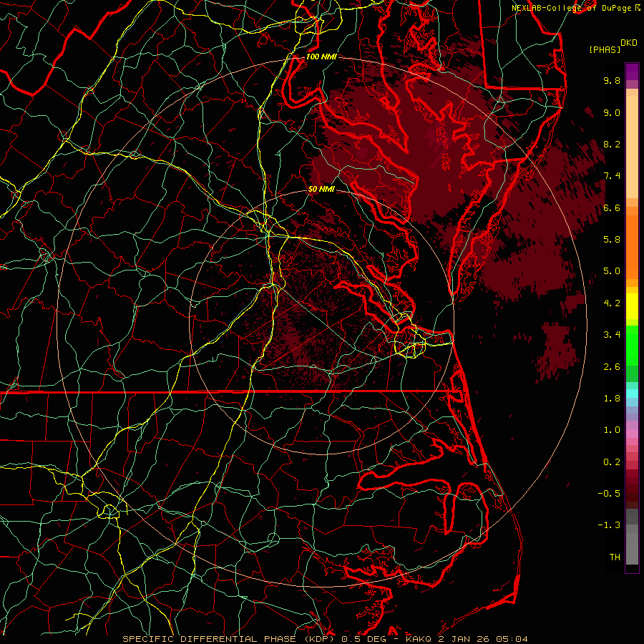The height and width of the screenshot is (644, 644).
Task: Click the 5.0 legend scale value
Action: pos(612,271)
